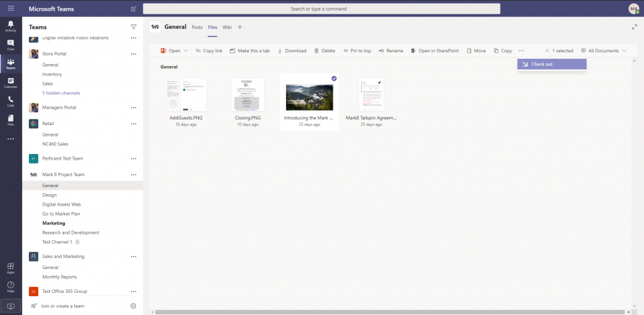Start a new chat with compose icon
Image resolution: width=644 pixels, height=315 pixels.
tap(133, 9)
